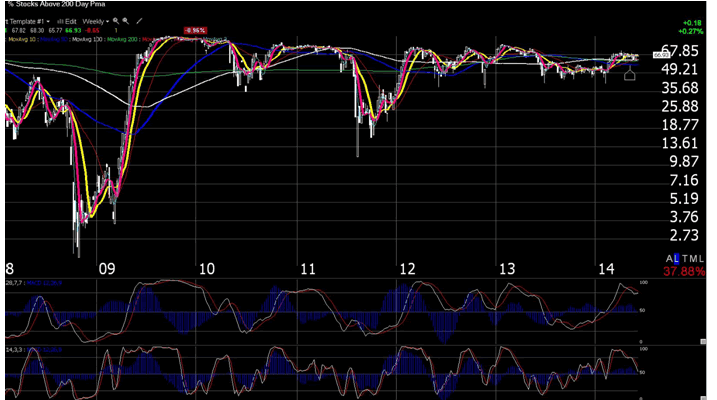Screen dimensions: 717x400
Task: Click the 14 year label on time axis
Action: [x=606, y=269]
